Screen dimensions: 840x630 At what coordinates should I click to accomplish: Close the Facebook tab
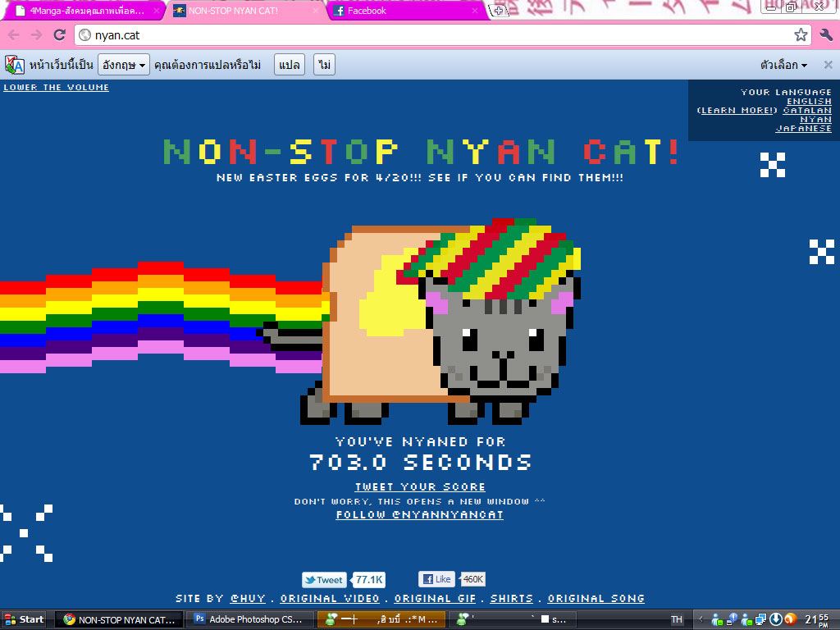pyautogui.click(x=475, y=11)
